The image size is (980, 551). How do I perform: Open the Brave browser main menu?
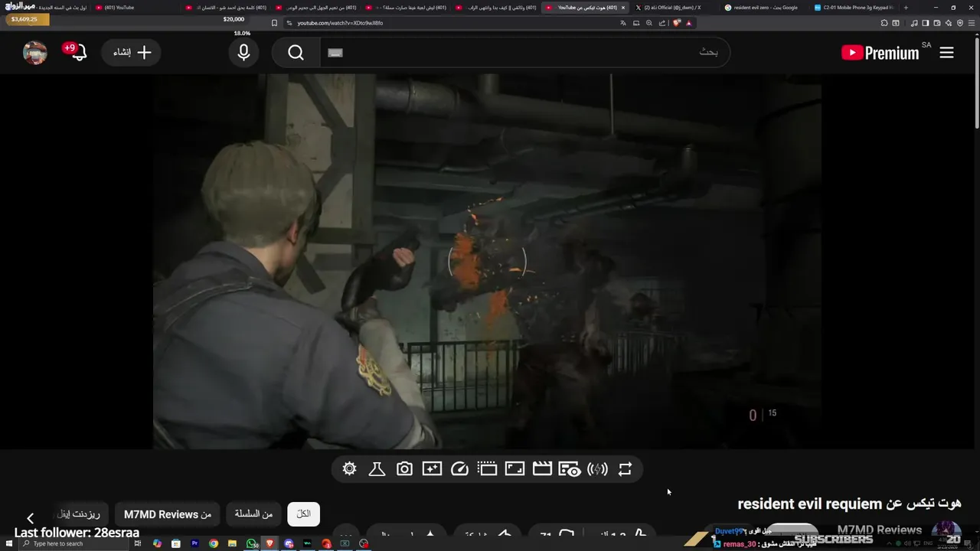point(972,23)
